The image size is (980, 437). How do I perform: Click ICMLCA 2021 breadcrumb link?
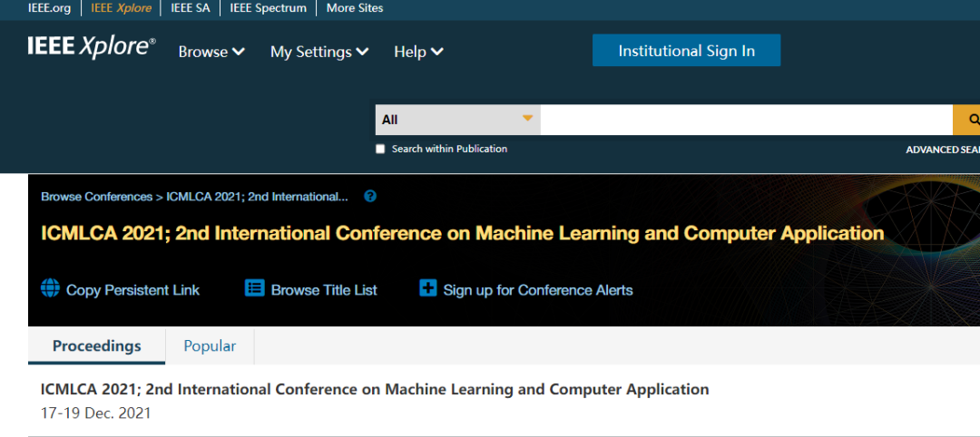[x=257, y=197]
